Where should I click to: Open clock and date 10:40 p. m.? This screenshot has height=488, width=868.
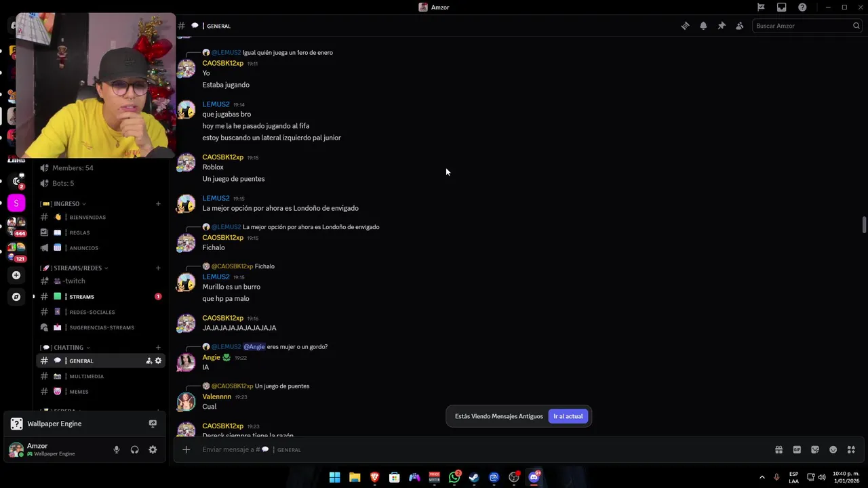click(x=846, y=477)
